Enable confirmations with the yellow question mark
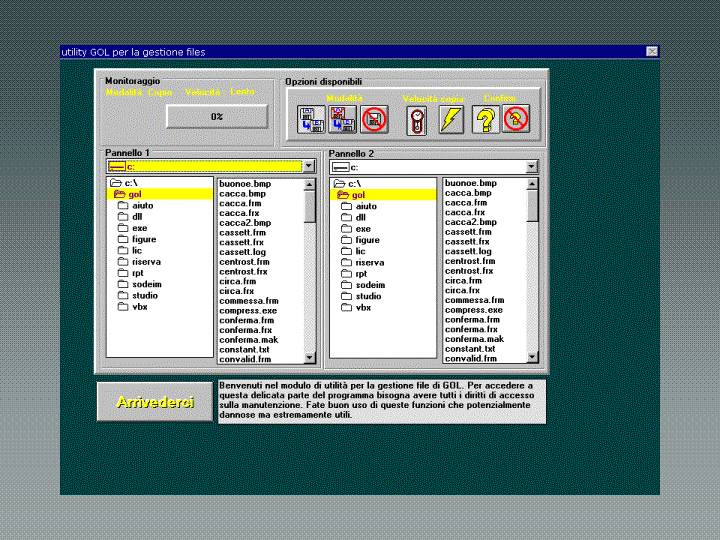The image size is (720, 540). point(485,121)
